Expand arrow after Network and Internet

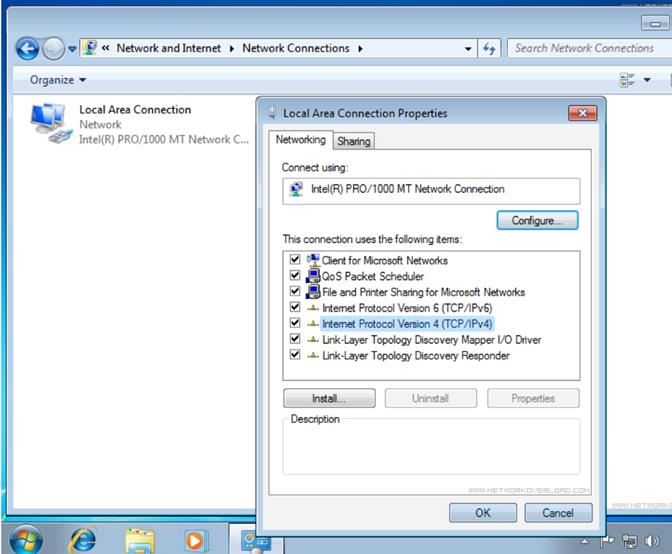232,48
